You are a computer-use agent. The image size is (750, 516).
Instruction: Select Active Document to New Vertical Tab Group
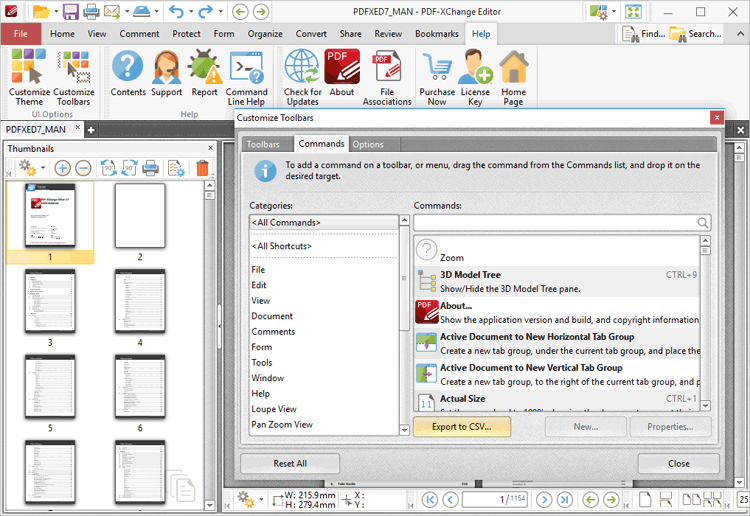click(x=556, y=375)
